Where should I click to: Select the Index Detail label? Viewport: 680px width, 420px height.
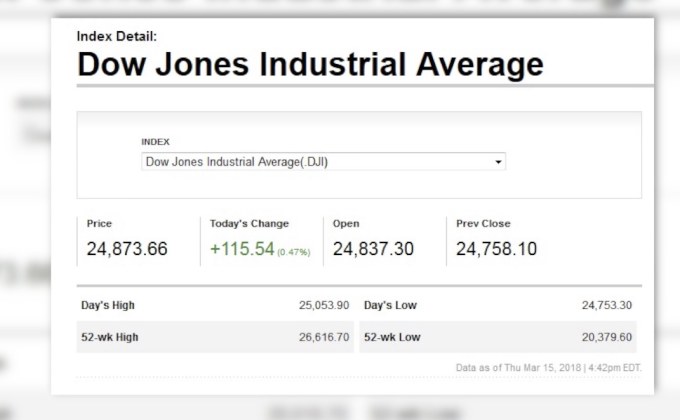pos(115,36)
